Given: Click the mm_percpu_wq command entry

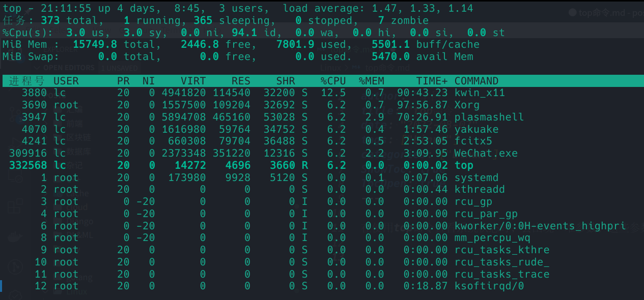Looking at the screenshot, I should 492,238.
